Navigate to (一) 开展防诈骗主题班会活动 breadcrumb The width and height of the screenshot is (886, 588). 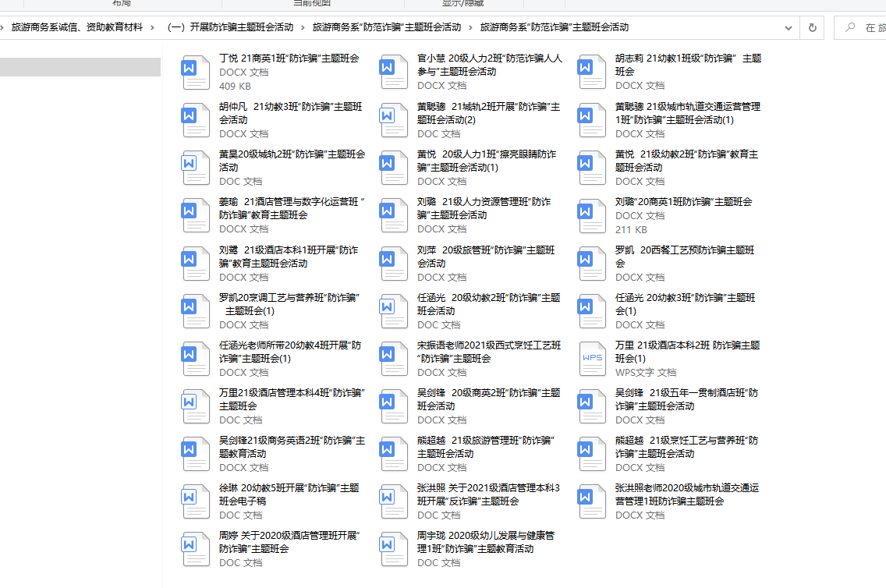pyautogui.click(x=230, y=27)
